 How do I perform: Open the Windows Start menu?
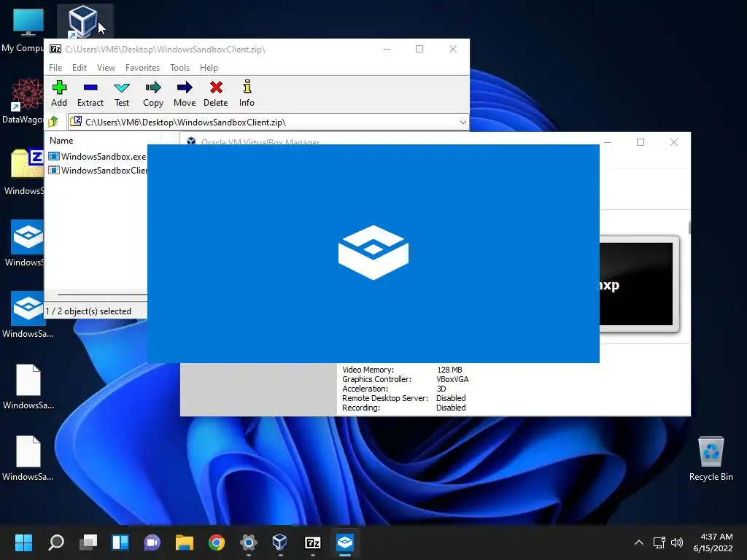coord(24,542)
